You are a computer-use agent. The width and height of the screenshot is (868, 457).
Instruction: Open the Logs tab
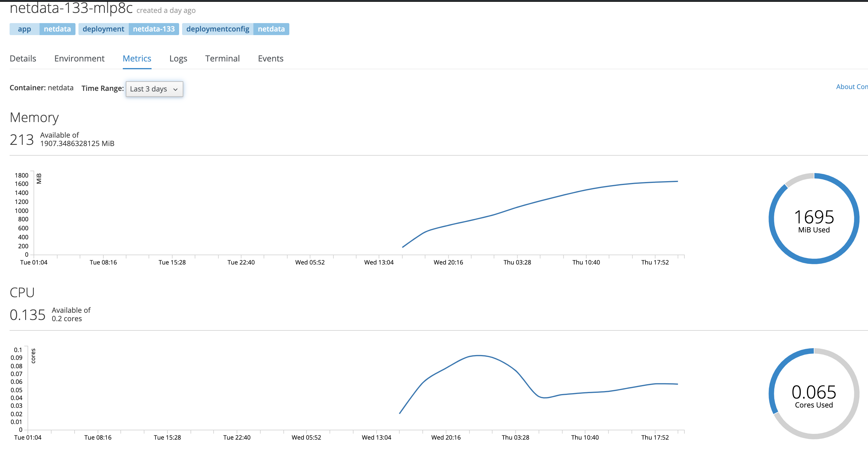click(x=178, y=59)
